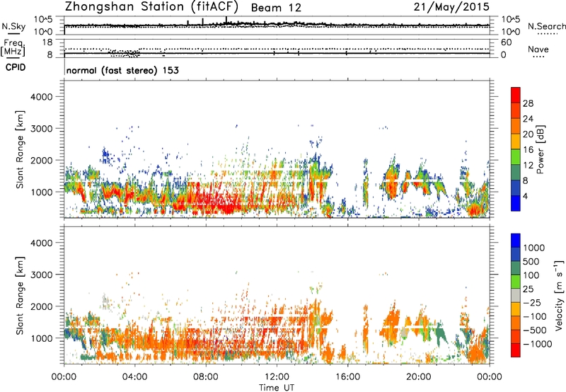
Task: Click the 'Slant Range [km]' label of Power panel
Action: point(20,149)
